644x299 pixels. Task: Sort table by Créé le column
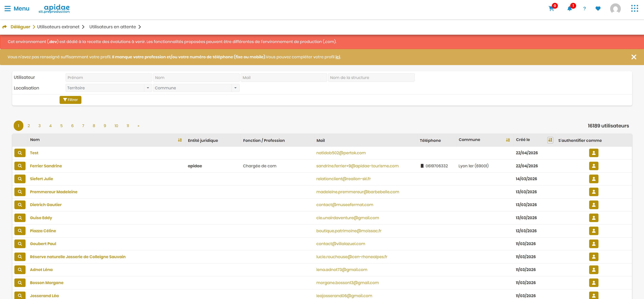tap(550, 140)
